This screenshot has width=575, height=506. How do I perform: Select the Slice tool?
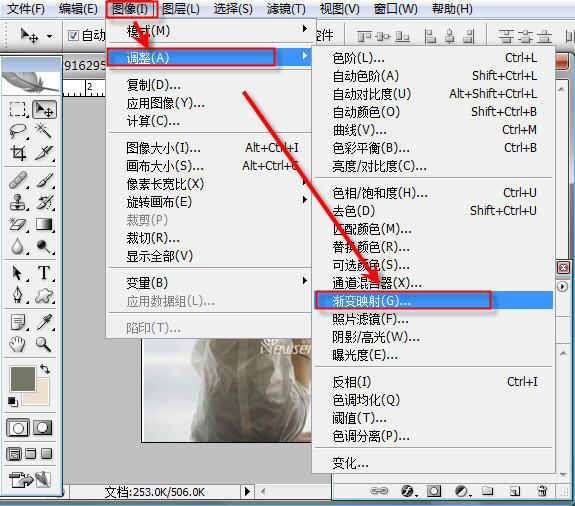44,153
